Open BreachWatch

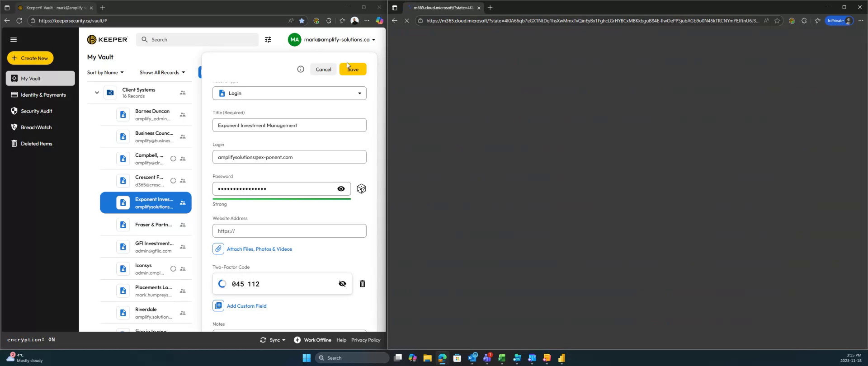click(40, 127)
